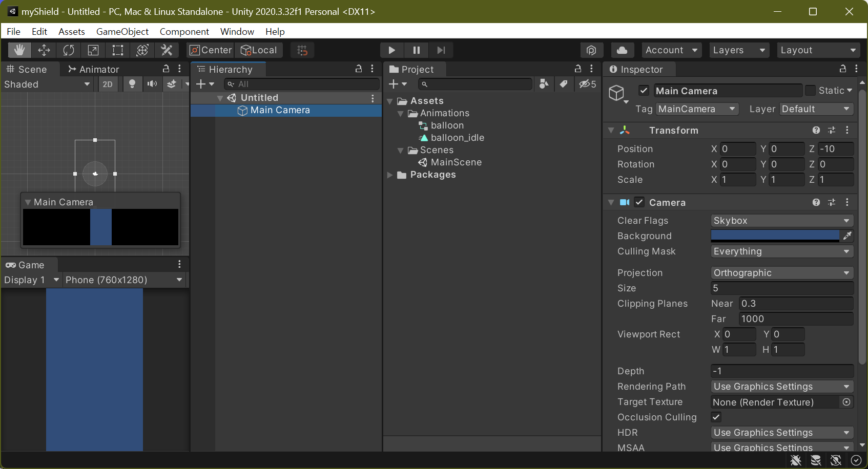Expand the Packages folder
Image resolution: width=868 pixels, height=469 pixels.
tap(390, 175)
